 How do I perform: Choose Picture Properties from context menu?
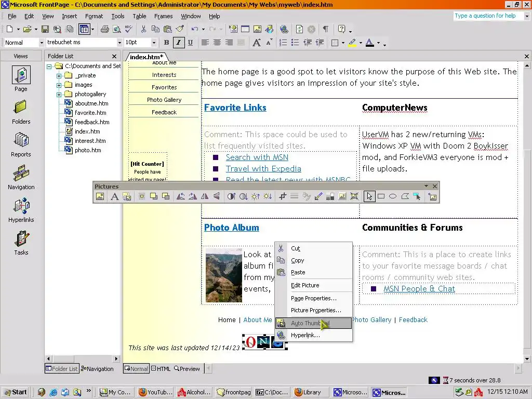314,310
